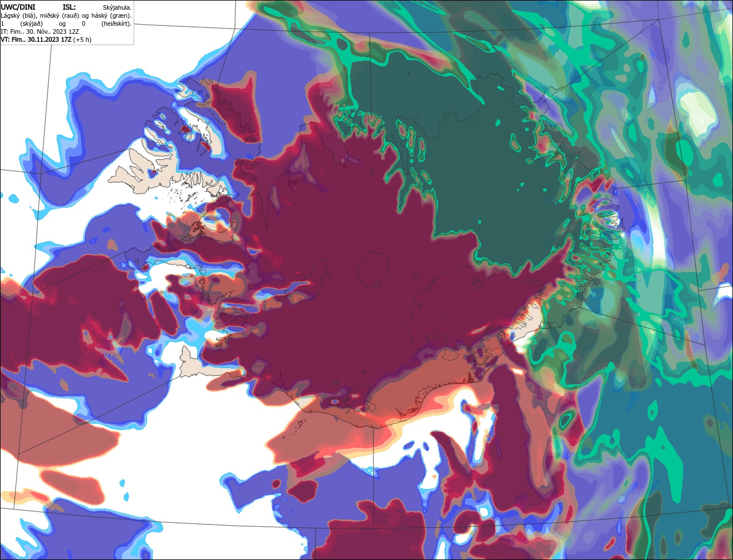Click the "háský (græn)." legend text
The height and width of the screenshot is (560, 733).
click(x=112, y=15)
